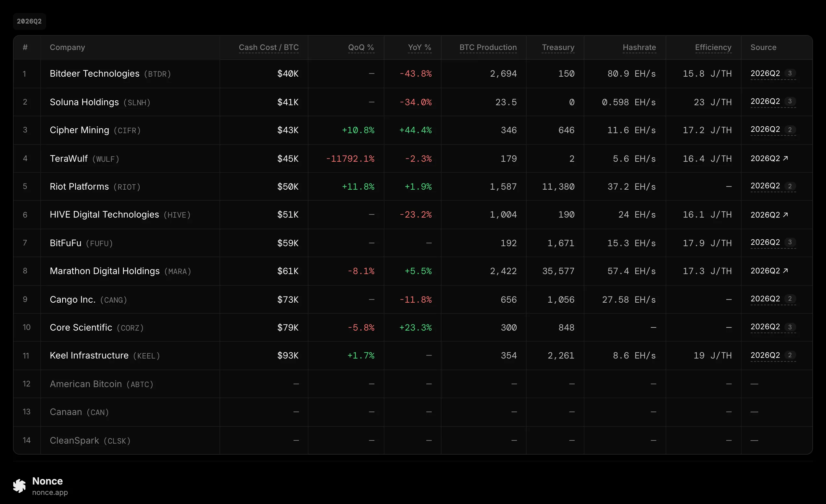Click the Company column header

68,47
